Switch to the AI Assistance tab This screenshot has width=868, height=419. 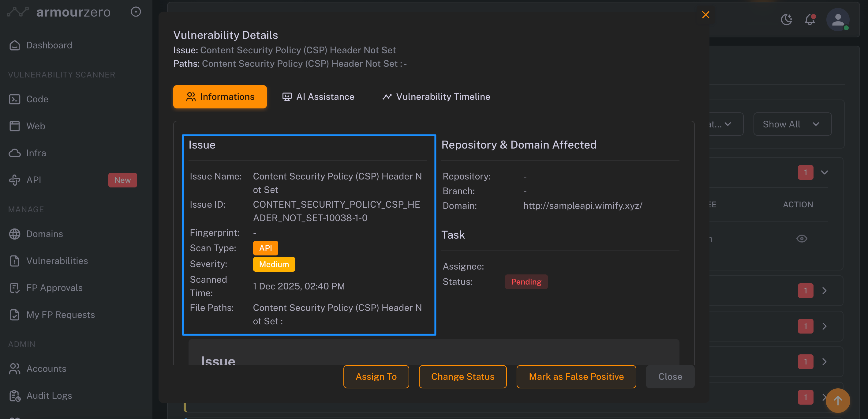point(318,97)
